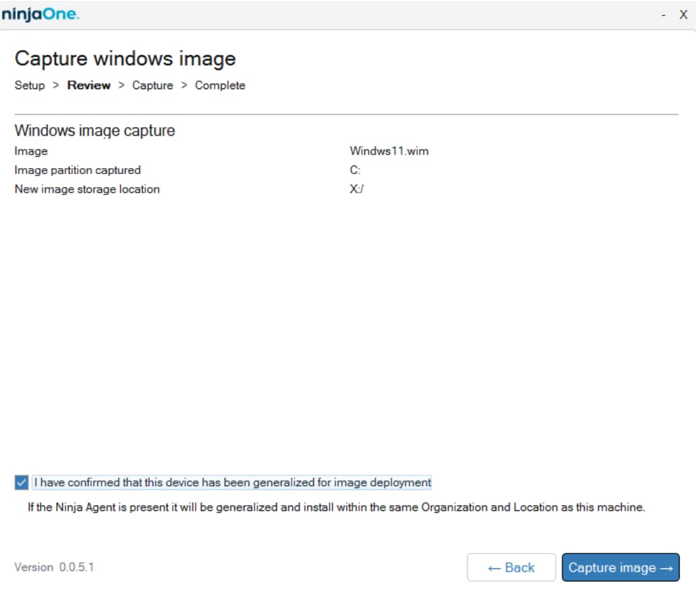Start capture with Capture image button

(620, 568)
